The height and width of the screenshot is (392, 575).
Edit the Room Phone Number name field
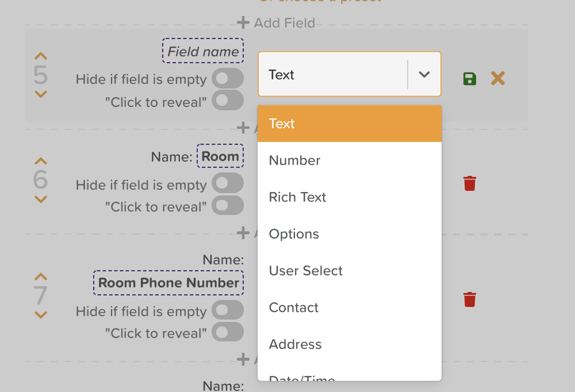tap(168, 283)
